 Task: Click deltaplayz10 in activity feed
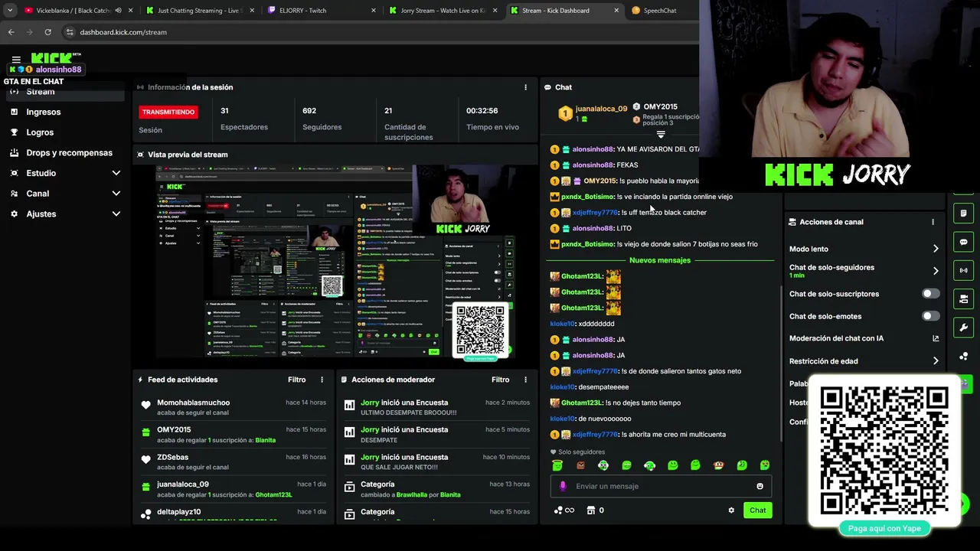[x=178, y=512]
